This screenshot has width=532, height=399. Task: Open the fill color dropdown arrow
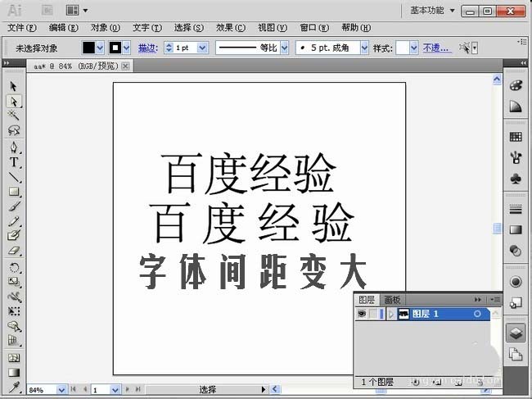(x=100, y=48)
